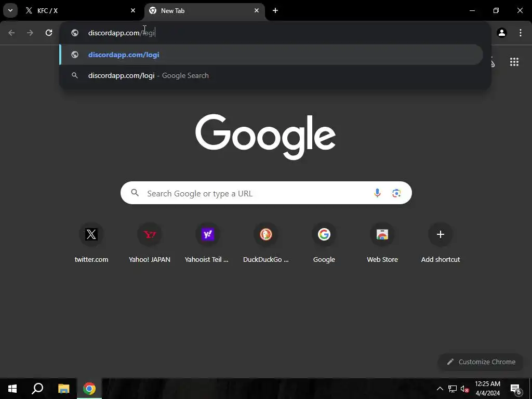Go back with the back arrow
532x399 pixels.
coord(11,33)
